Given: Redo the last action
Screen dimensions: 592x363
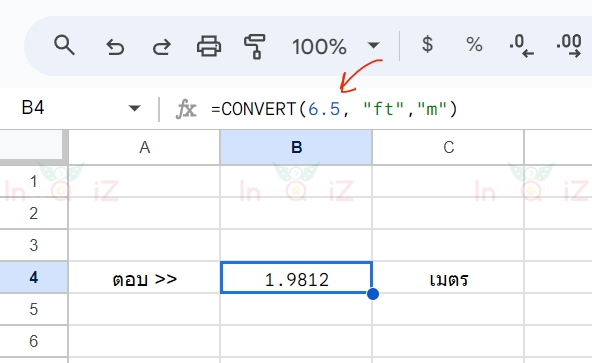Looking at the screenshot, I should (x=162, y=47).
